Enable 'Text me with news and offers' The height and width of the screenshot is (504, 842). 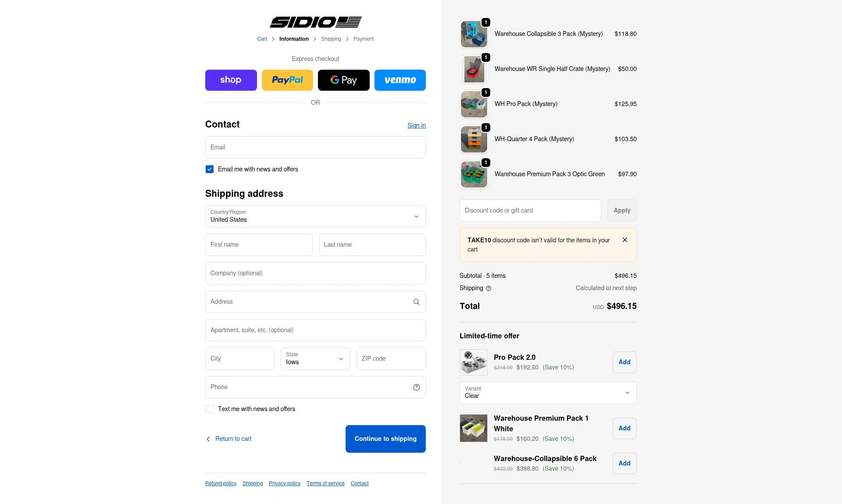[209, 408]
